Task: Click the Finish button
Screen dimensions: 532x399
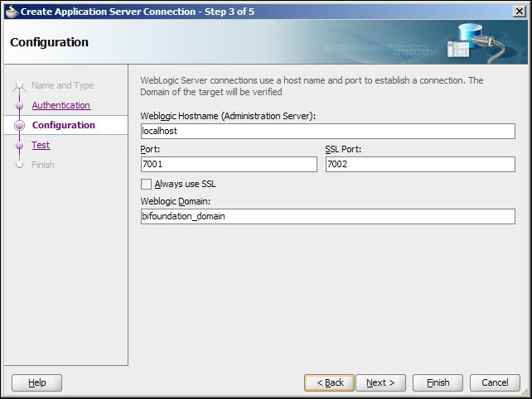Action: click(x=438, y=382)
